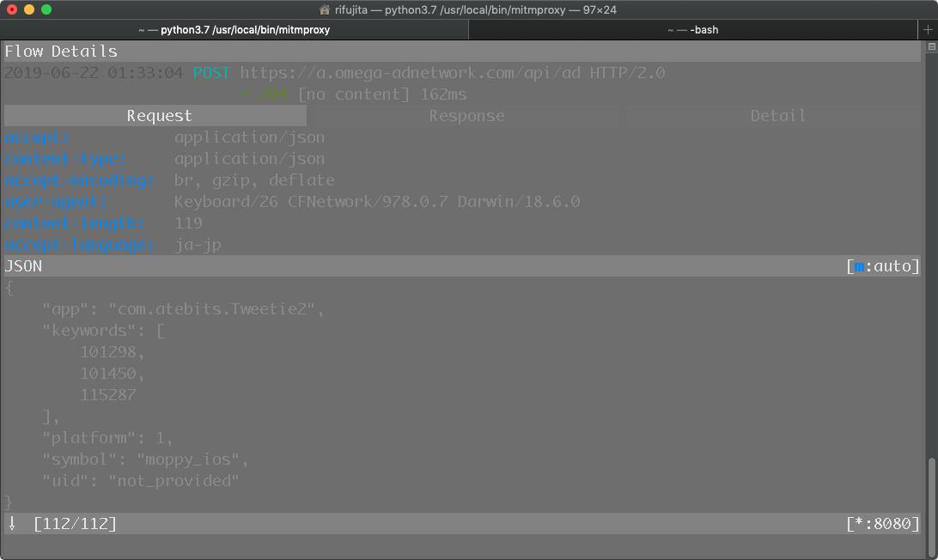The image size is (938, 560).
Task: Click the accept header name
Action: [37, 137]
